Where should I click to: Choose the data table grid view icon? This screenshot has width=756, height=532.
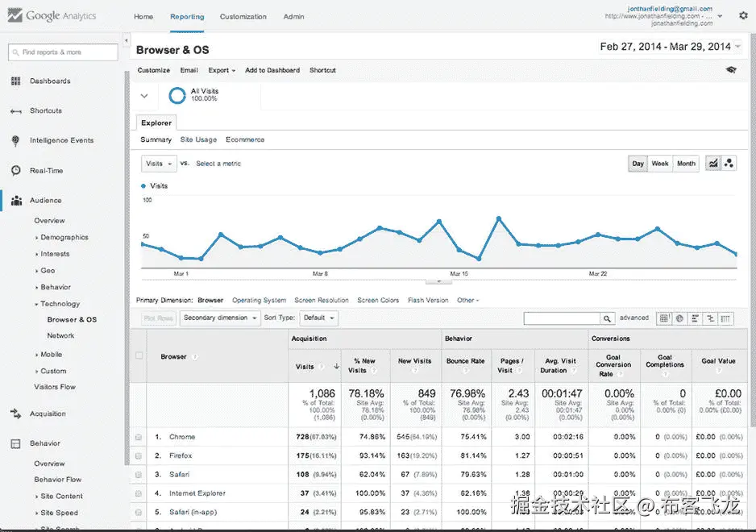664,318
